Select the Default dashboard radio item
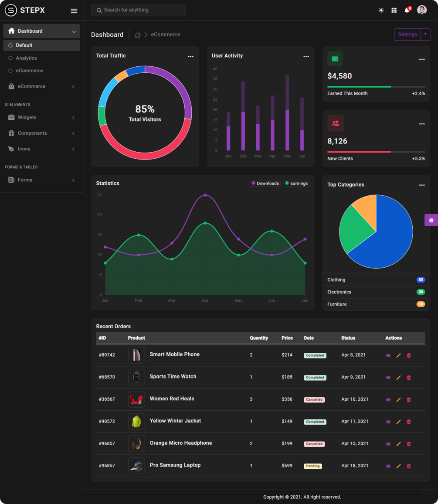The height and width of the screenshot is (504, 438). point(41,45)
